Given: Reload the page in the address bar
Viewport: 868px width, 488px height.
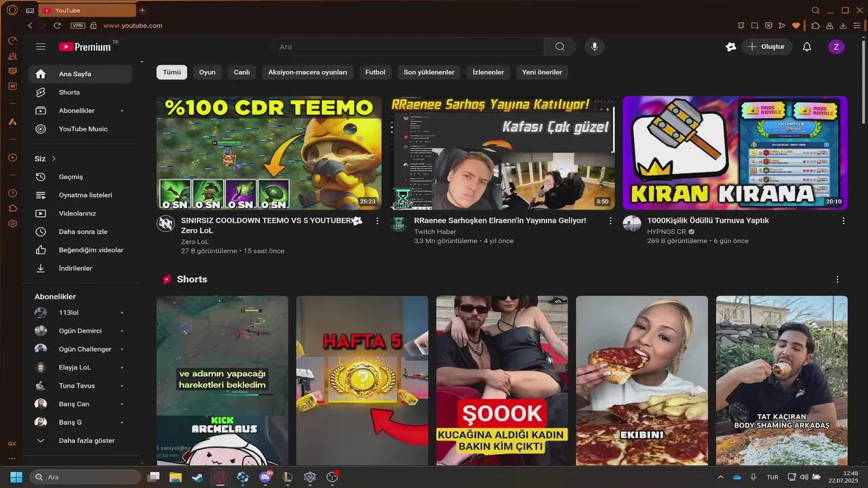Looking at the screenshot, I should click(x=57, y=26).
